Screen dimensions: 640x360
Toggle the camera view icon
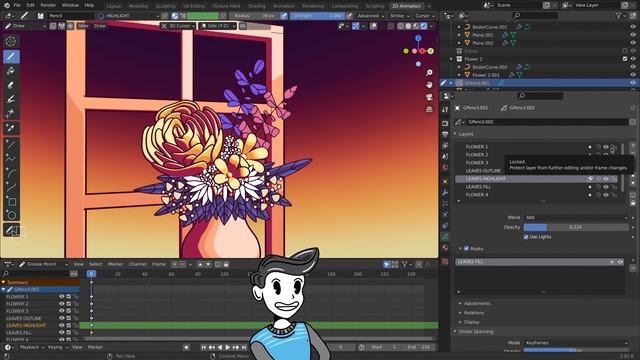429,97
